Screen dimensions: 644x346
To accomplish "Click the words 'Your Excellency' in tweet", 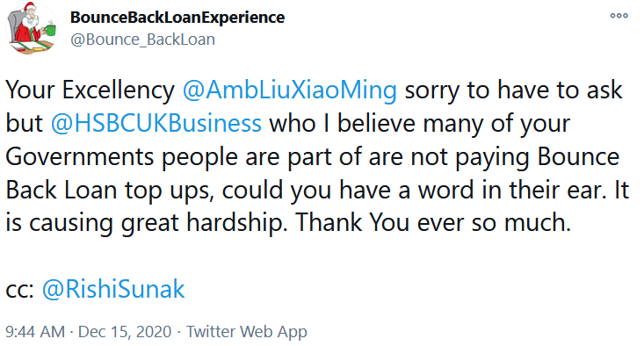I will coord(90,90).
